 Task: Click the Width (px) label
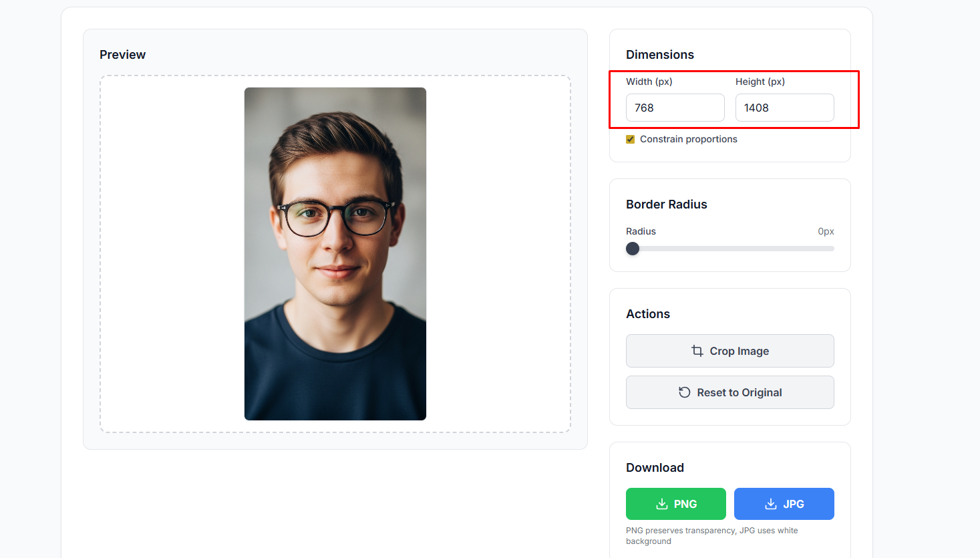click(x=649, y=82)
